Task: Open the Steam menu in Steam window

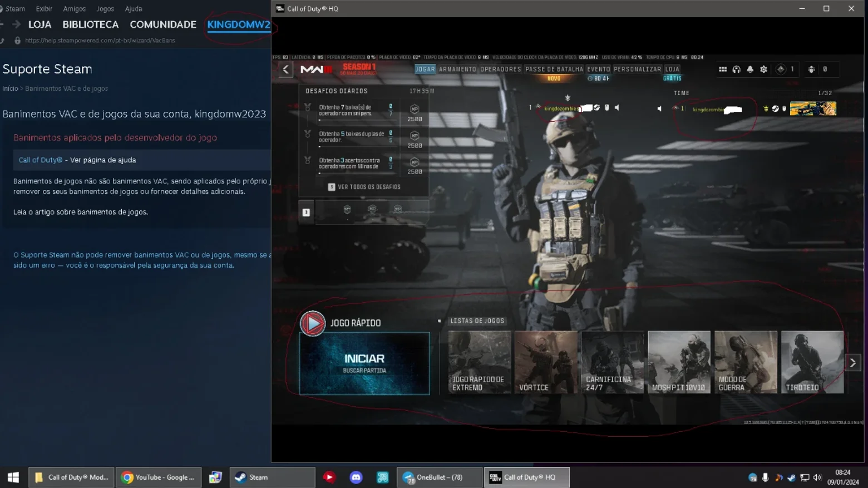Action: tap(15, 9)
